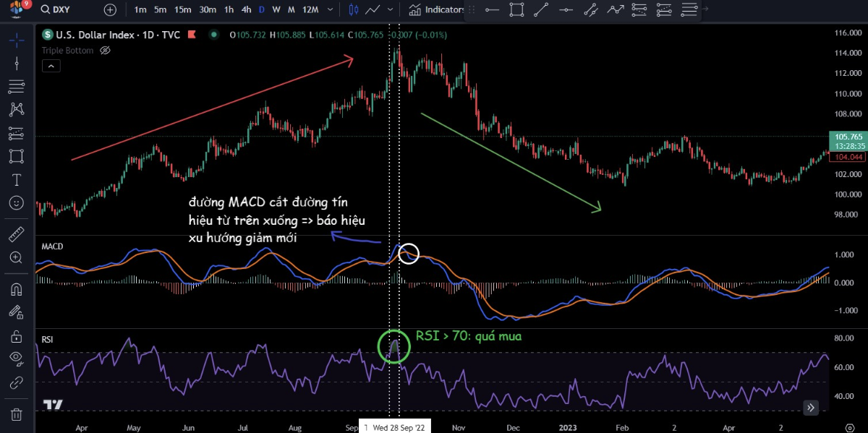Select the Measure ruler tool
Image resolution: width=868 pixels, height=433 pixels.
[16, 234]
